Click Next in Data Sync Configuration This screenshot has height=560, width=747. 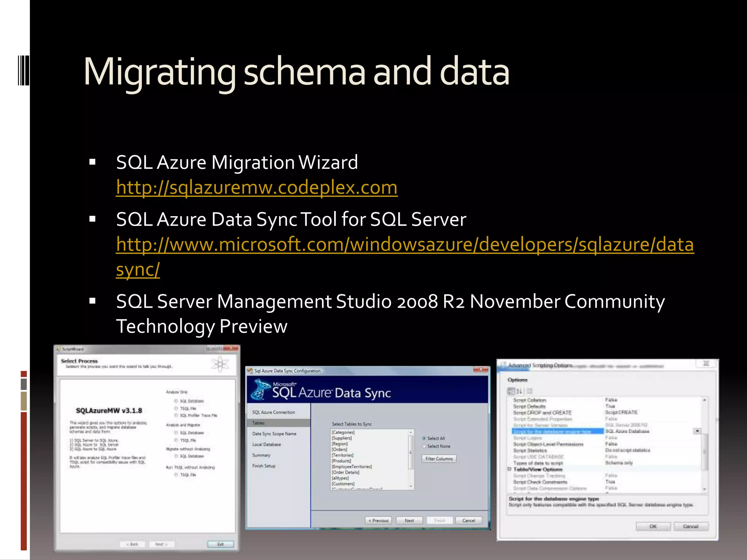click(409, 520)
